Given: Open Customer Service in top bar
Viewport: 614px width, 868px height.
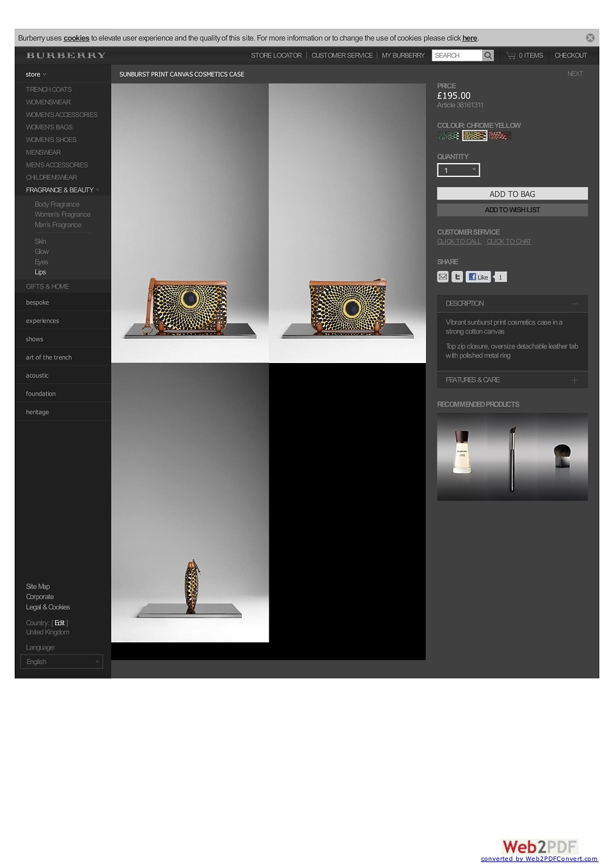Looking at the screenshot, I should [342, 56].
